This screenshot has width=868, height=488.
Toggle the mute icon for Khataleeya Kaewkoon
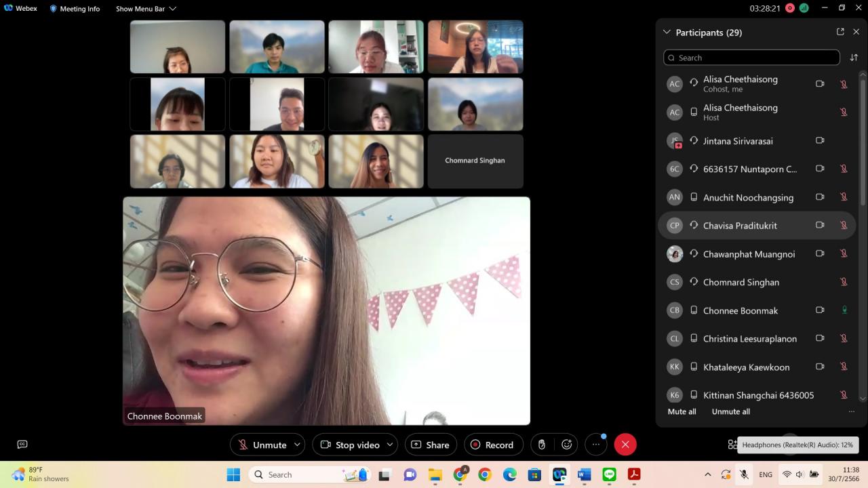[x=844, y=367]
